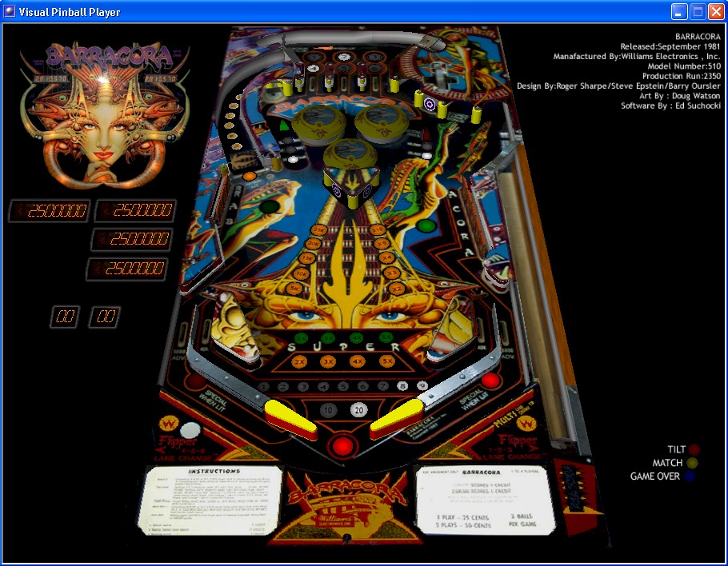Click the Visual Pinball Player title bar icon
This screenshot has height=566, width=728.
(10, 12)
